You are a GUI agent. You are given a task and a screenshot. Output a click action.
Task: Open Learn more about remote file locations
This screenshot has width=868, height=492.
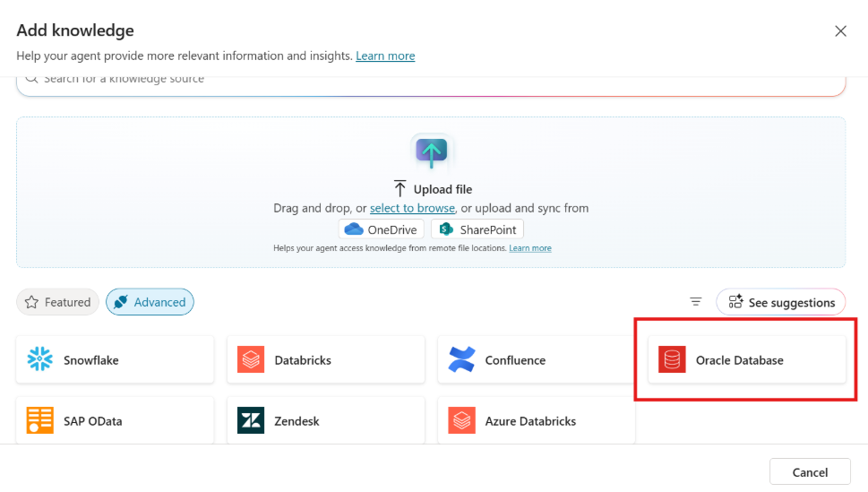530,248
